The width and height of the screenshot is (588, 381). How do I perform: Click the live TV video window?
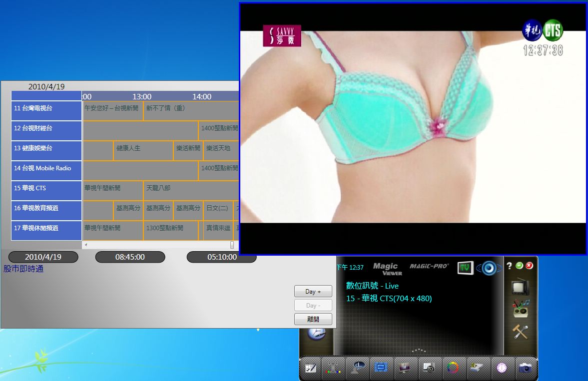413,129
